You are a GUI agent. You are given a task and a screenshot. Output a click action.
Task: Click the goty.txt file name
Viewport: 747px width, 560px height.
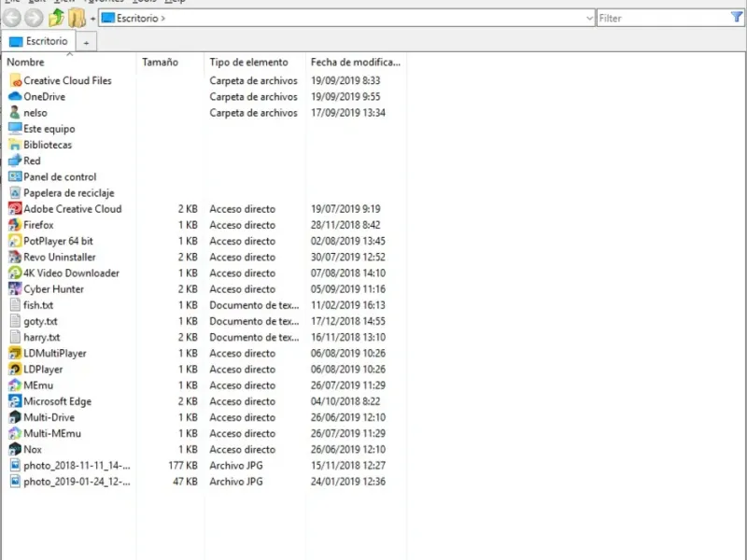[x=40, y=321]
